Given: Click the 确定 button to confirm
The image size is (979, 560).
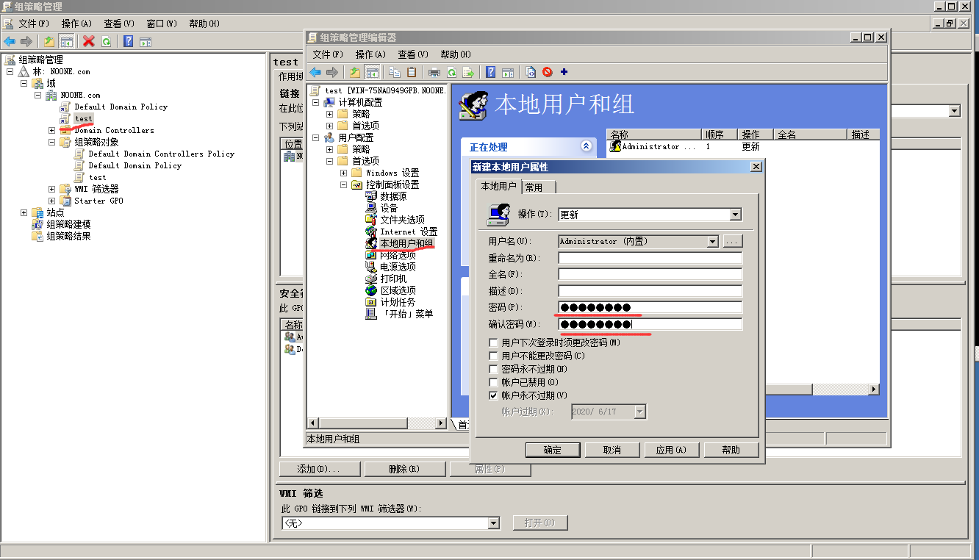Looking at the screenshot, I should pos(552,449).
